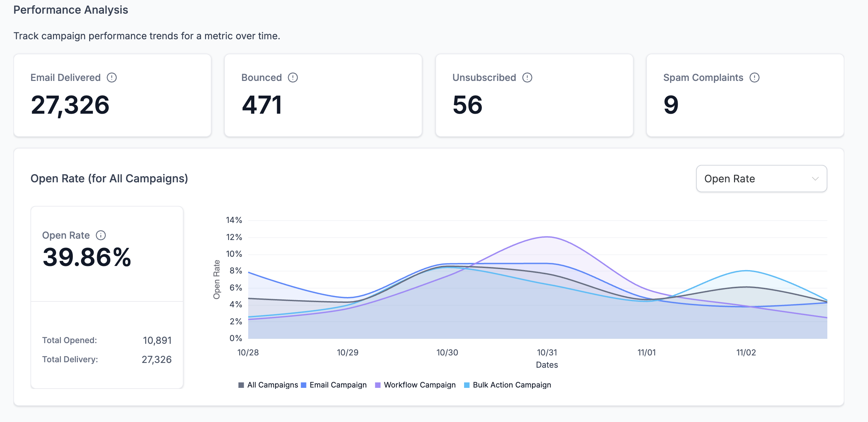The image size is (868, 422).
Task: Click the Unsubscribed metric card
Action: point(534,96)
